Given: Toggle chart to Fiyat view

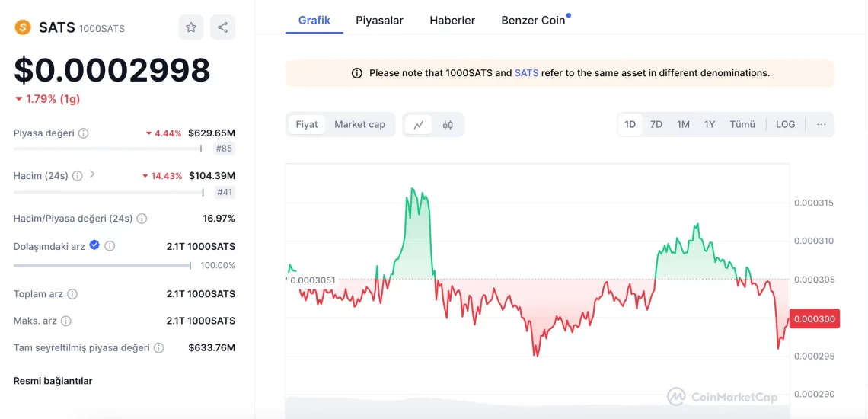Looking at the screenshot, I should click(307, 124).
